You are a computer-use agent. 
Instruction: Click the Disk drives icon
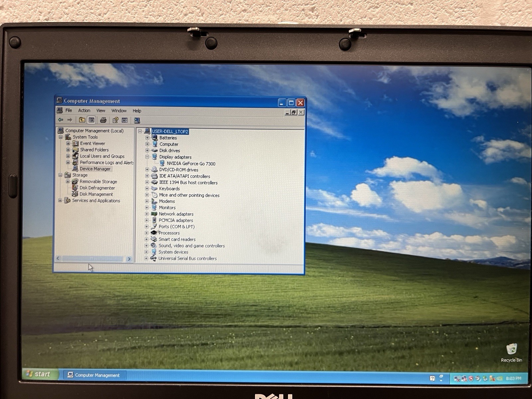coord(155,150)
